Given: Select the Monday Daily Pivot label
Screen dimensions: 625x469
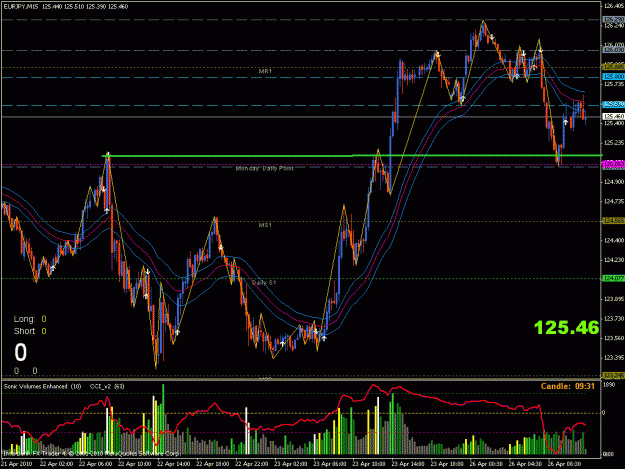Looking at the screenshot, I should (265, 169).
